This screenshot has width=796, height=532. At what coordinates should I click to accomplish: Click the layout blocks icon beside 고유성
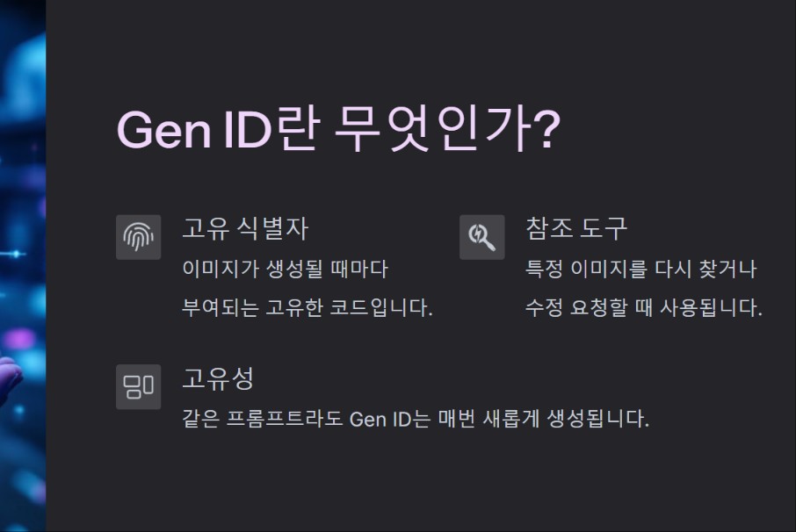[138, 386]
